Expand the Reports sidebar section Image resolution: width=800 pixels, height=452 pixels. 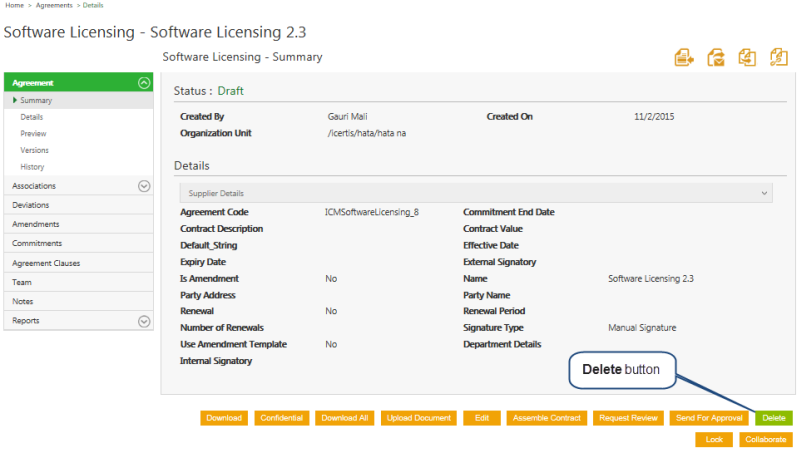144,321
